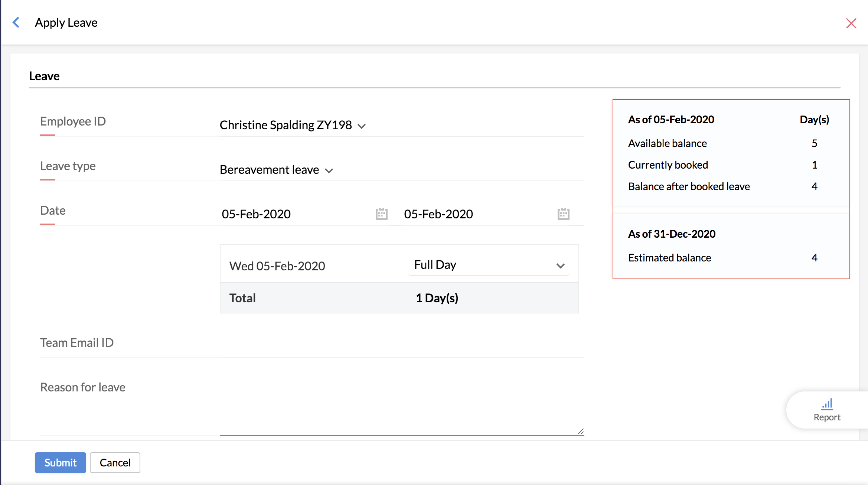The height and width of the screenshot is (485, 868).
Task: Open the end date calendar picker icon
Action: click(x=563, y=214)
